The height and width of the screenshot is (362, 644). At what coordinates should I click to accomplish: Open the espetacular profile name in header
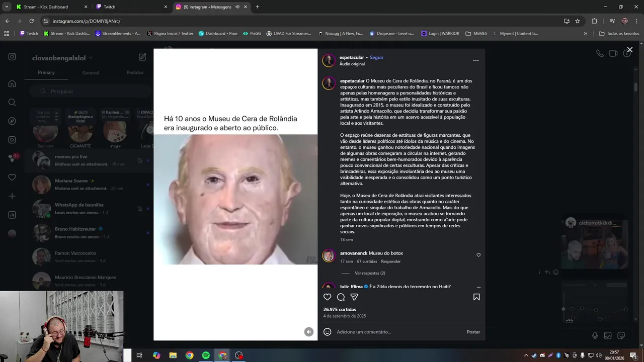click(x=351, y=57)
